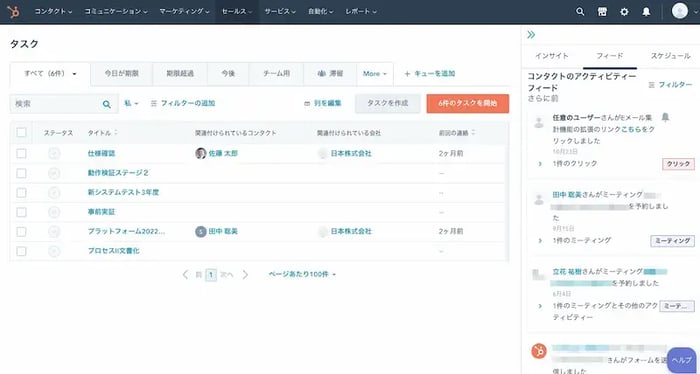Click page number 1 in pagination
The width and height of the screenshot is (700, 374).
click(211, 274)
